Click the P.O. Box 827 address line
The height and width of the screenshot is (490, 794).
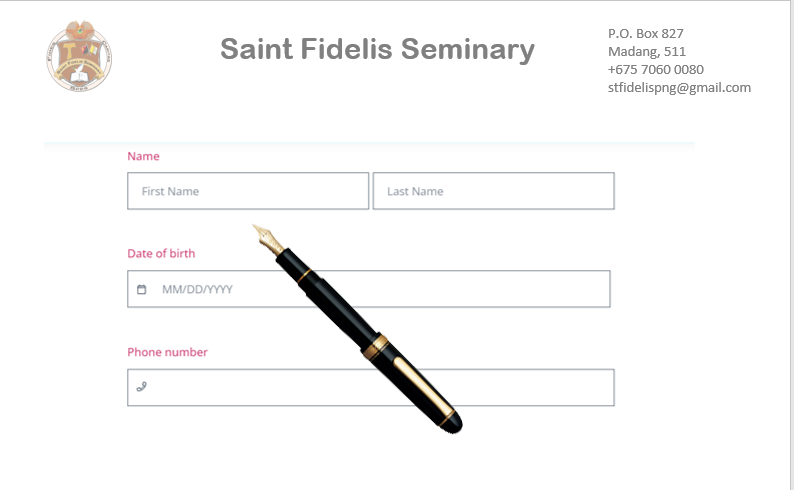point(645,34)
